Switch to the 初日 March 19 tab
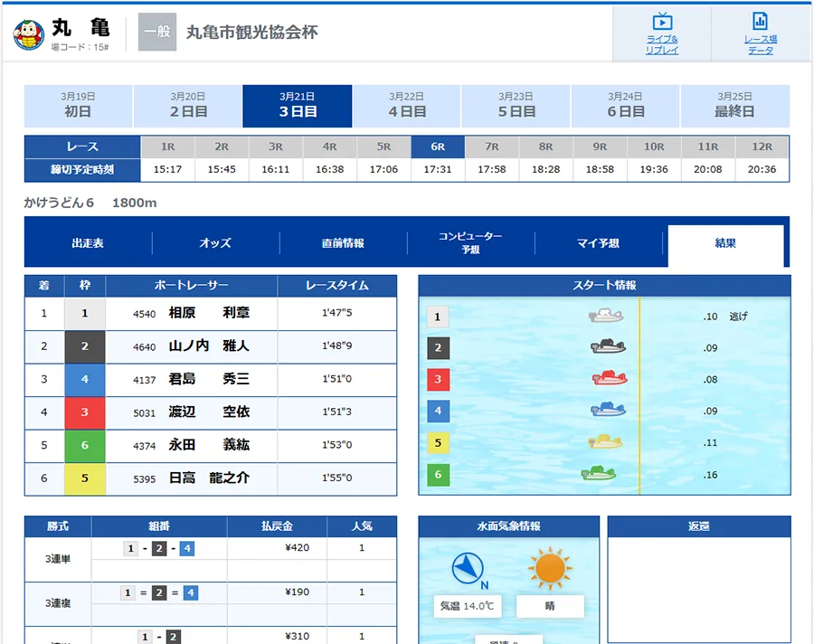This screenshot has height=644, width=814. point(78,106)
